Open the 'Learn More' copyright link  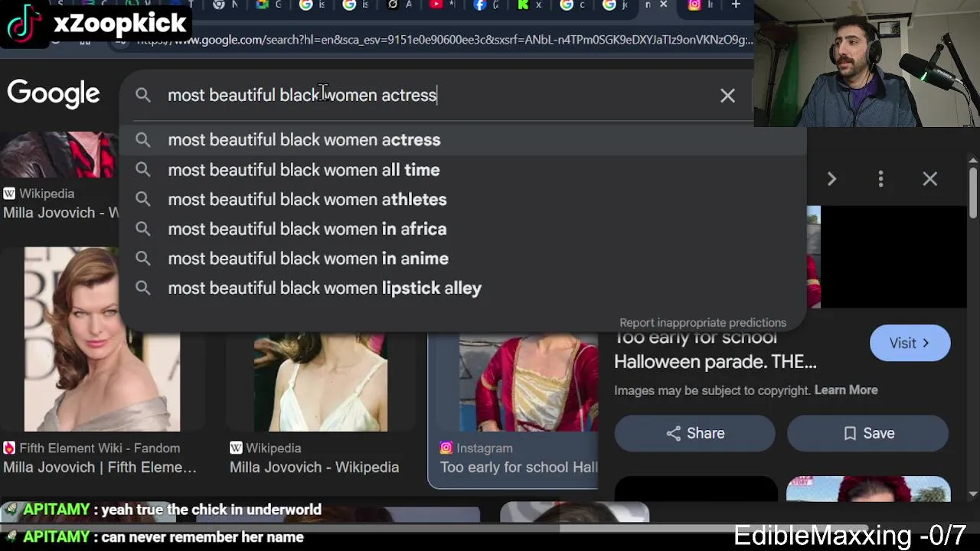tap(846, 390)
